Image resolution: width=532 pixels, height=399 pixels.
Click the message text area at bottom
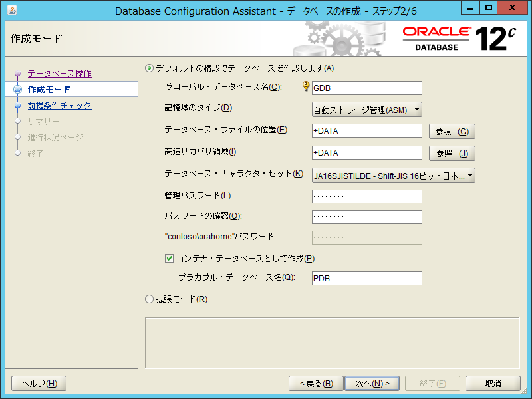click(332, 342)
